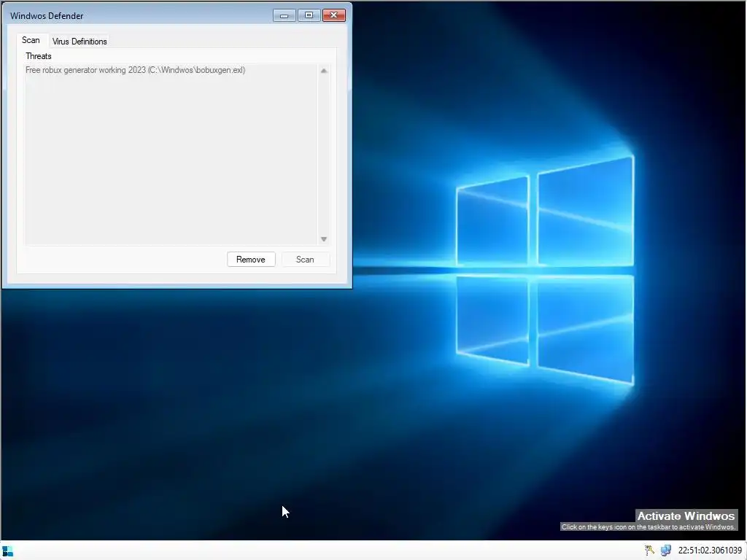Viewport: 747px width, 560px height.
Task: Maximize the Windwos Defender window
Action: pos(309,16)
